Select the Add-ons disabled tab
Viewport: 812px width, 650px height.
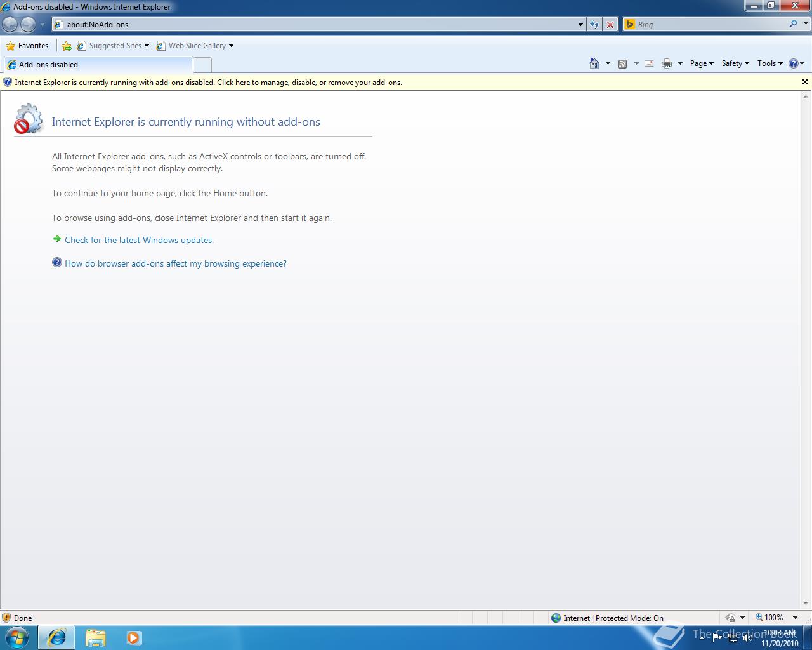(98, 65)
